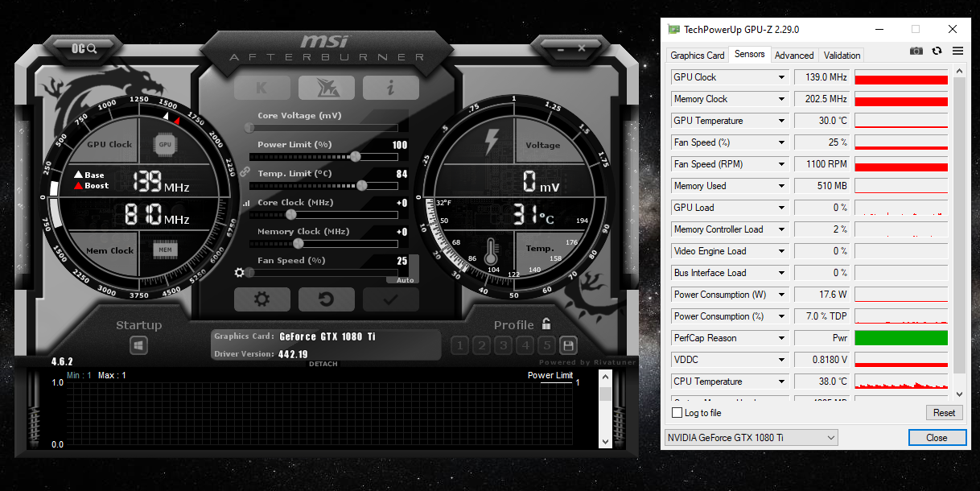Select Profile slot 5
Screen dimensions: 980x491
tap(546, 345)
